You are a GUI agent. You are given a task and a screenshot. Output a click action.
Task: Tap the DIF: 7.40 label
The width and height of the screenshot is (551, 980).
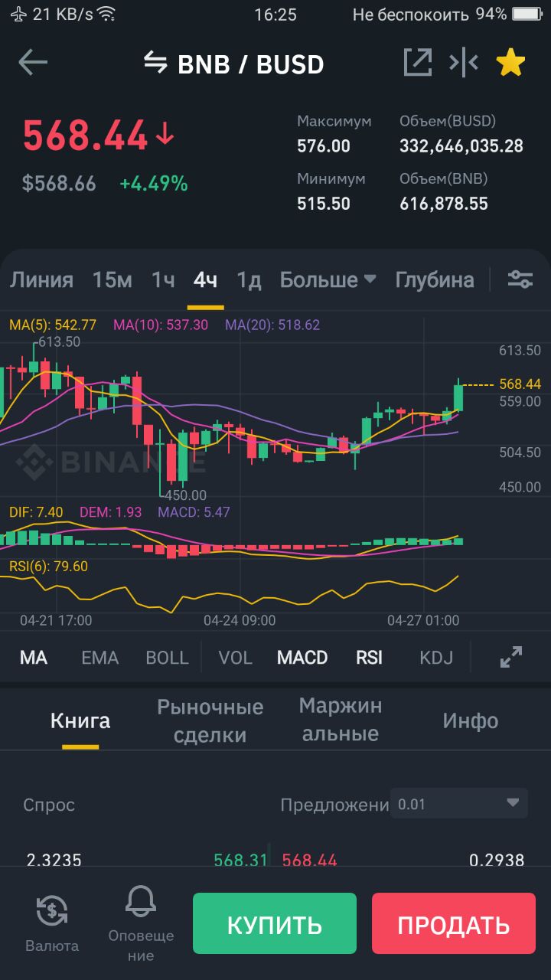pos(36,512)
